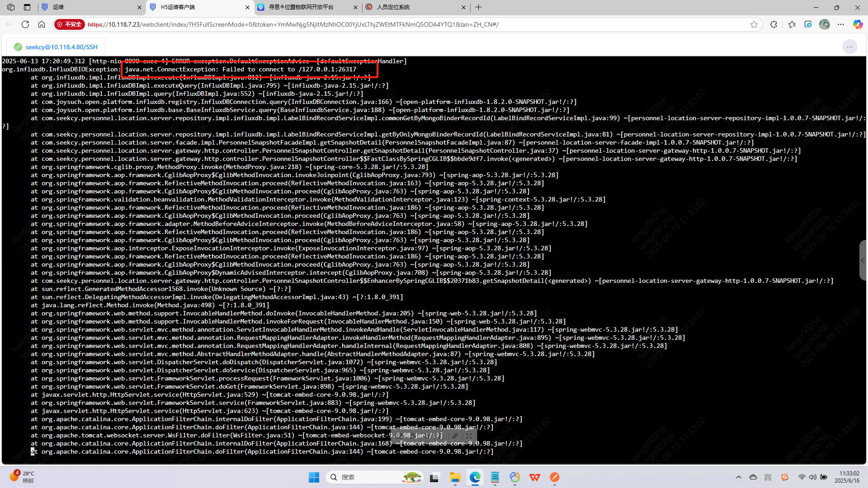
Task: Open Edge settings and more menu
Action: pos(841,24)
